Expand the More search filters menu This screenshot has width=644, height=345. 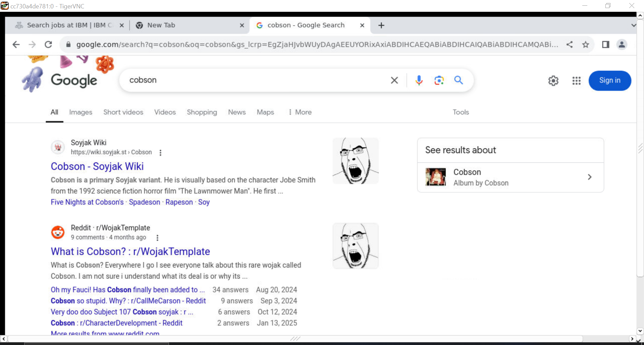[x=300, y=112]
